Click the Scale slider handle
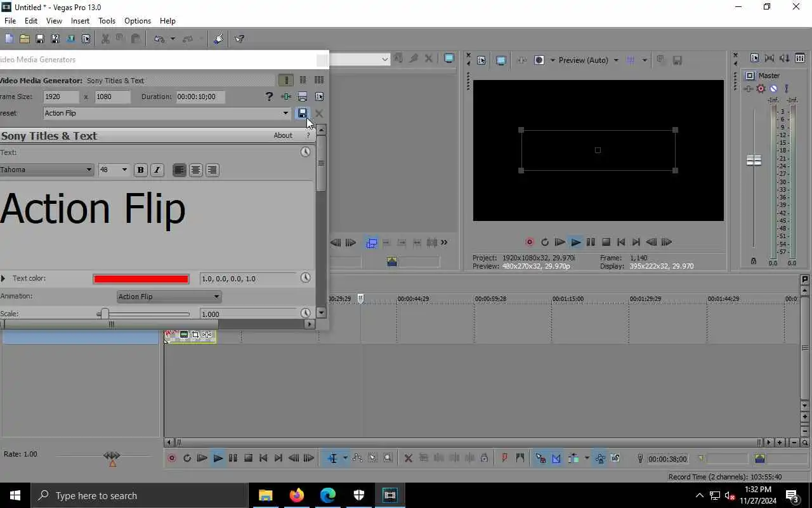Screen dimensions: 812x508 pyautogui.click(x=104, y=314)
